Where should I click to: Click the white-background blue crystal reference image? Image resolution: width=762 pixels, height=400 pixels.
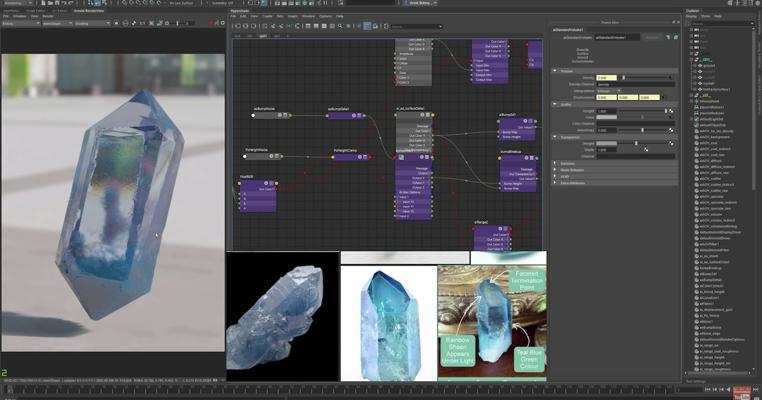coord(389,323)
